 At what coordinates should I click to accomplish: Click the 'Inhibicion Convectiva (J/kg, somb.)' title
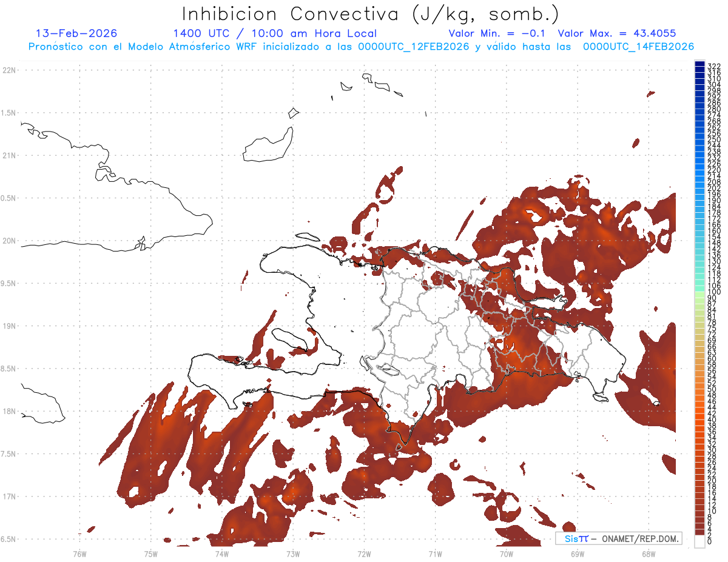click(371, 14)
